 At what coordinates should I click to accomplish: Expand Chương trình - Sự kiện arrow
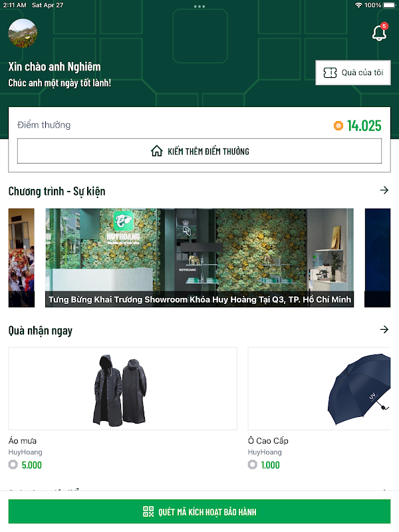[x=384, y=190]
